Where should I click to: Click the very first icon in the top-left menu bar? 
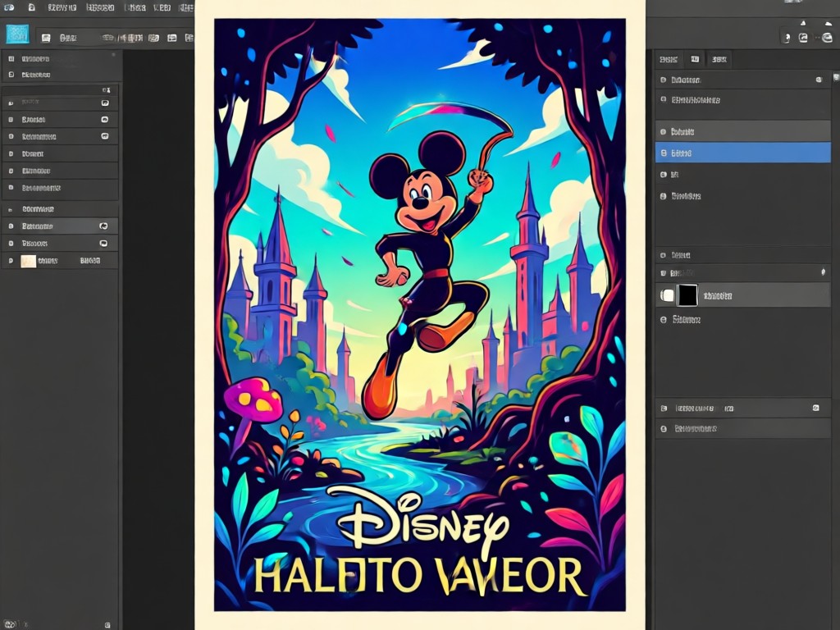coord(9,7)
